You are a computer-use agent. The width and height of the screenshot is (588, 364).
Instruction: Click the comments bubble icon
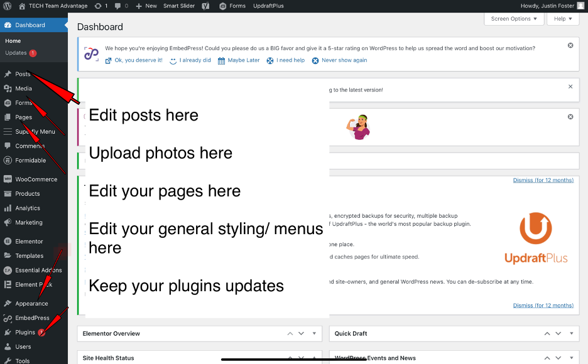tap(119, 6)
